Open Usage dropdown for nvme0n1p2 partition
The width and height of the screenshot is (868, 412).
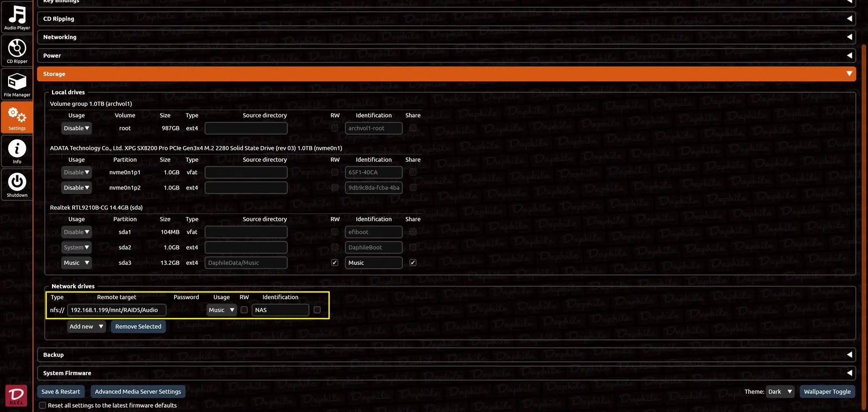click(76, 188)
